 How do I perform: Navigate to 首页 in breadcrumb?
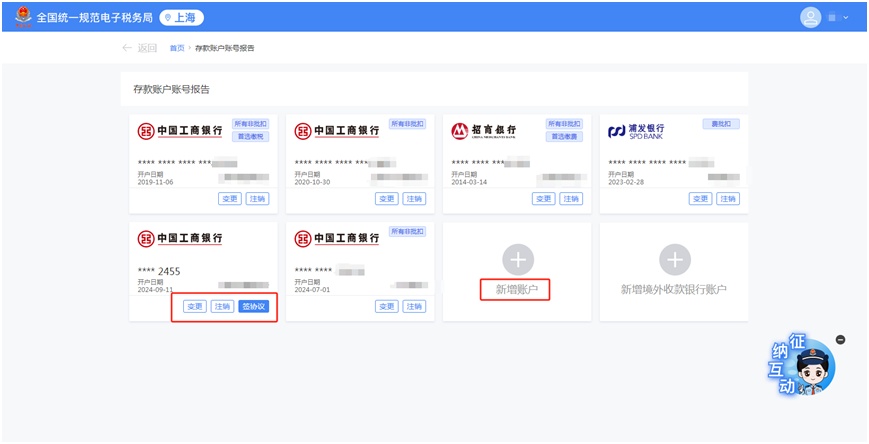click(x=177, y=48)
